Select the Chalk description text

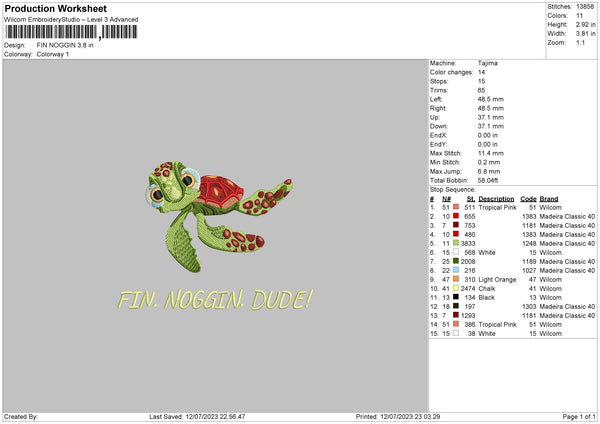(487, 289)
